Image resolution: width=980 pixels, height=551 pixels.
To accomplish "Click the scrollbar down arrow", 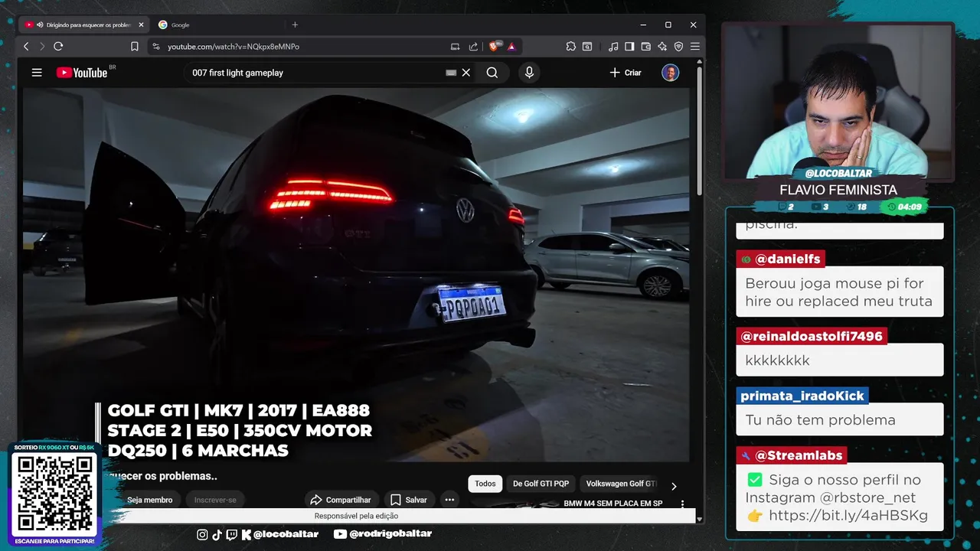I will [x=699, y=518].
